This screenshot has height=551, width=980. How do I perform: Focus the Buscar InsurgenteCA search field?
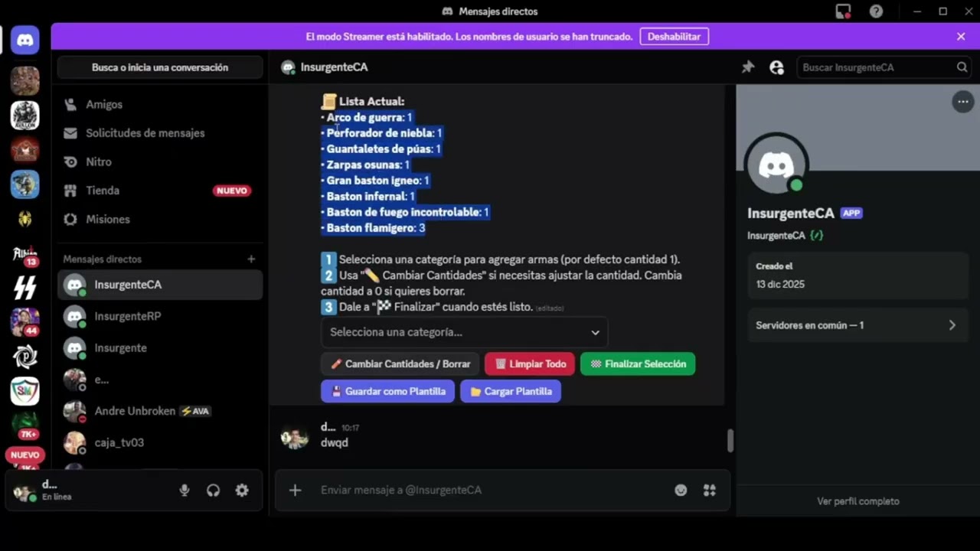(884, 67)
